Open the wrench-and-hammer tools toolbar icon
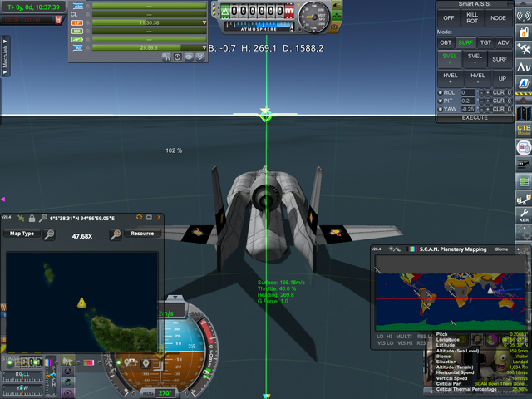The height and width of the screenshot is (399, 532). coord(524,49)
